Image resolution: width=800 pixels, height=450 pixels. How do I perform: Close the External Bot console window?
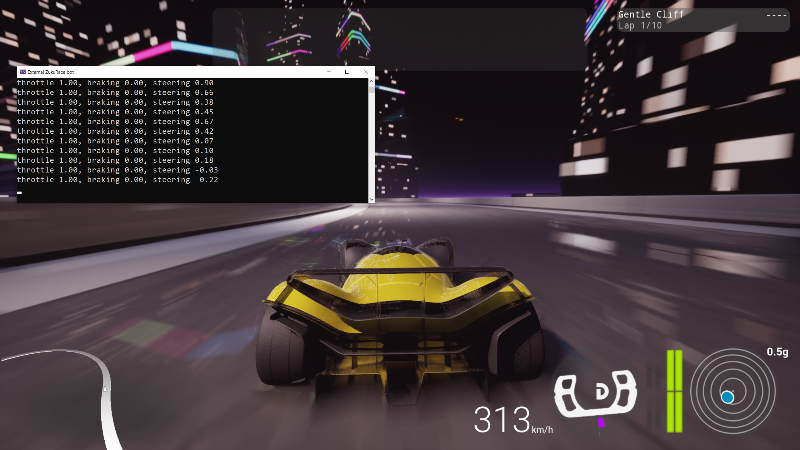click(x=364, y=72)
